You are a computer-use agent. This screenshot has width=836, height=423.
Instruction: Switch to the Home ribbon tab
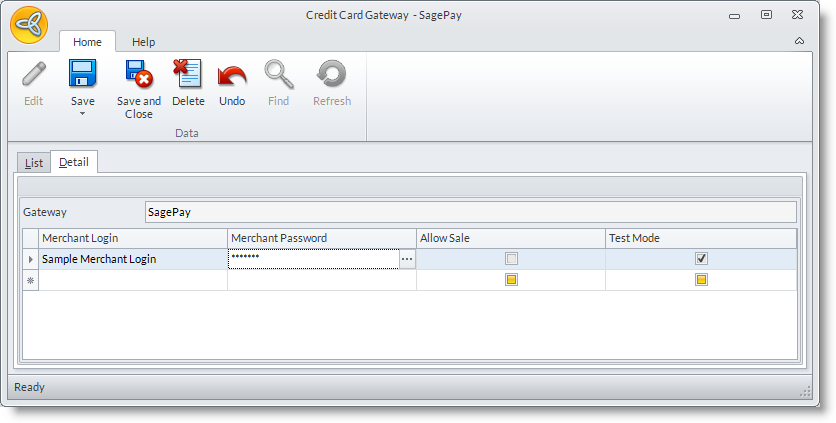coord(87,42)
